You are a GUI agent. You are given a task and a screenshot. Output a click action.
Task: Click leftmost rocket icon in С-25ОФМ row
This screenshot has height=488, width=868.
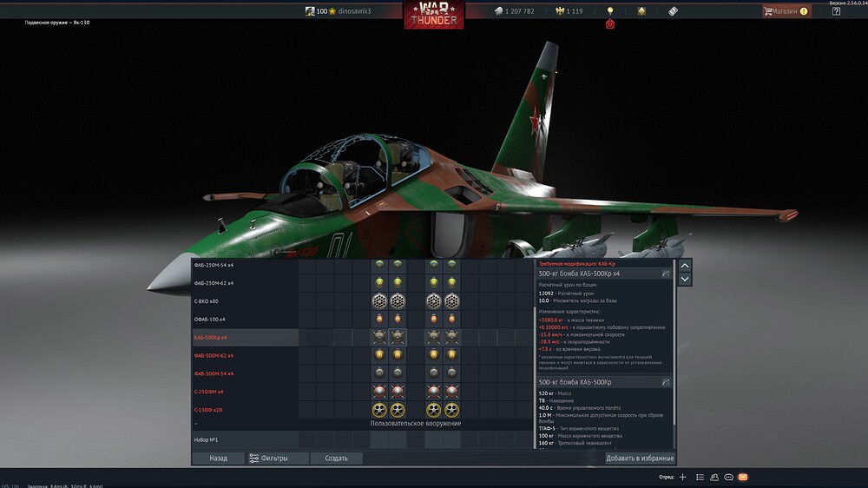click(x=379, y=392)
